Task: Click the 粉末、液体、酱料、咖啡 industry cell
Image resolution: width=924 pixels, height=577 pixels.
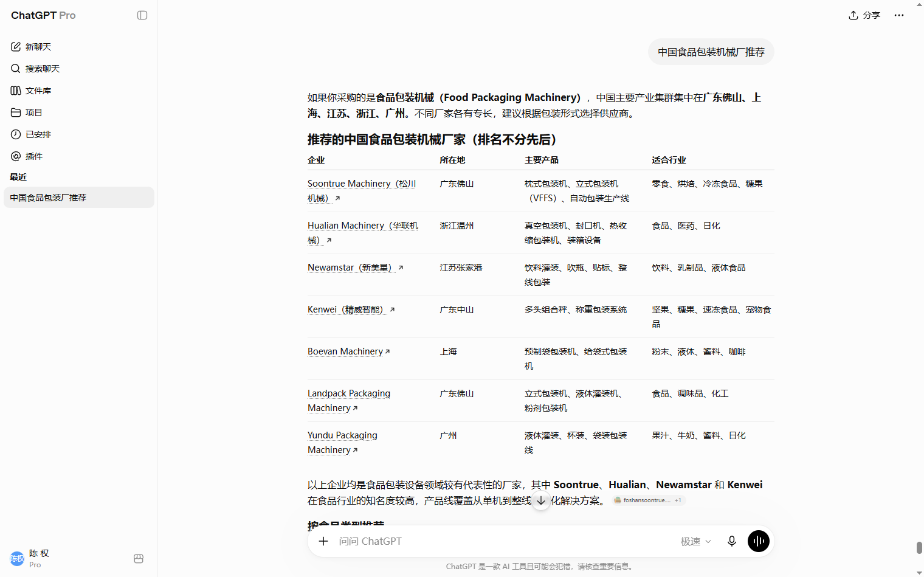Action: [699, 351]
